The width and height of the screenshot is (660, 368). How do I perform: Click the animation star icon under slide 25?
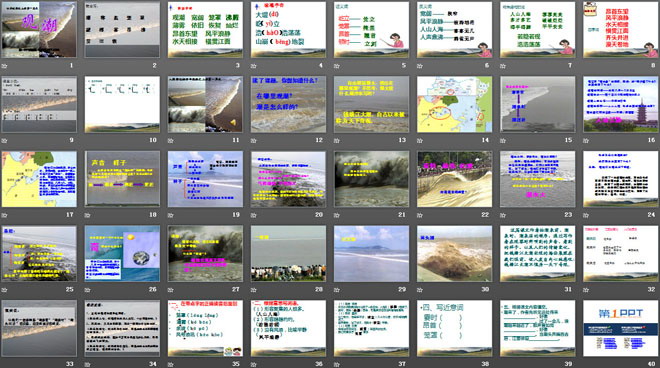tap(4, 290)
